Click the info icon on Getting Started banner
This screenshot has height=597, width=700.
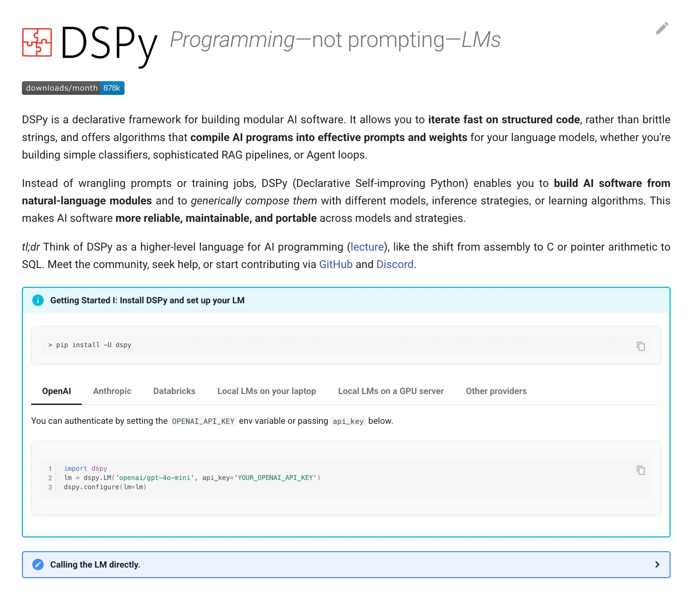point(38,300)
